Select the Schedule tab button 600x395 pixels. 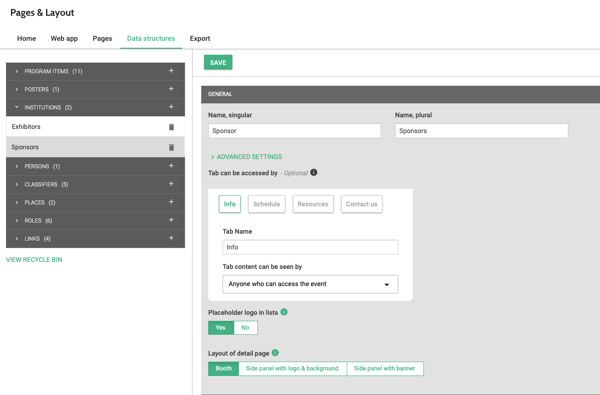pyautogui.click(x=267, y=204)
